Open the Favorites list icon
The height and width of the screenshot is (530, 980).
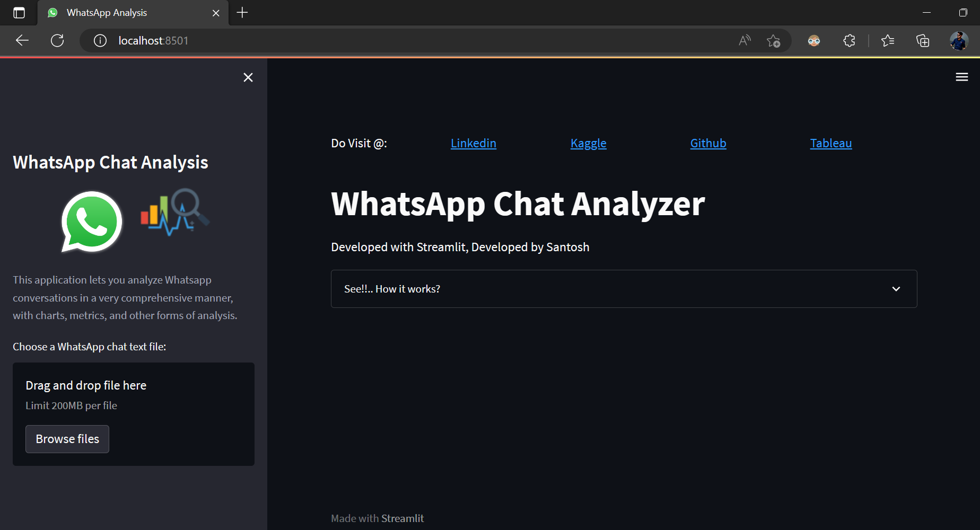(888, 40)
